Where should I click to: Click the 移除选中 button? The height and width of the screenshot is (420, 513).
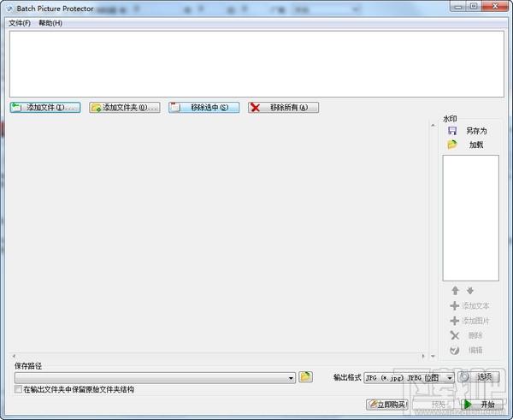click(203, 108)
